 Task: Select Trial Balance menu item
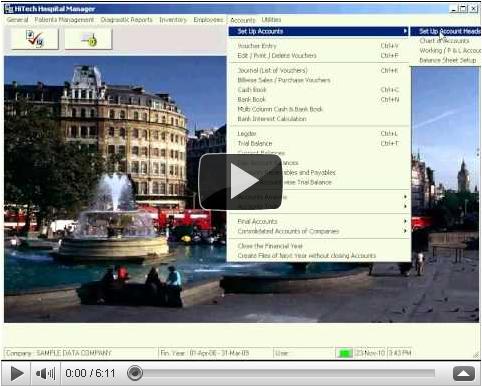pyautogui.click(x=318, y=143)
